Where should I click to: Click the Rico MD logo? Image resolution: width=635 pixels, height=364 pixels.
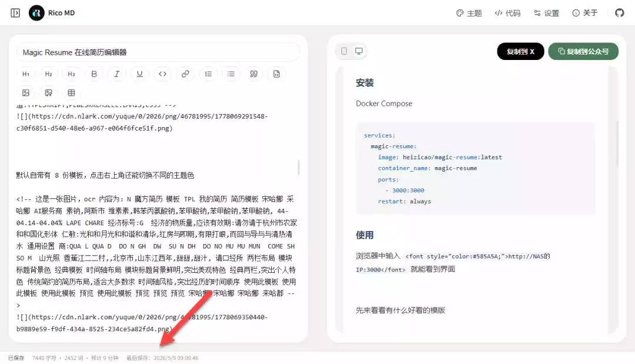point(36,13)
